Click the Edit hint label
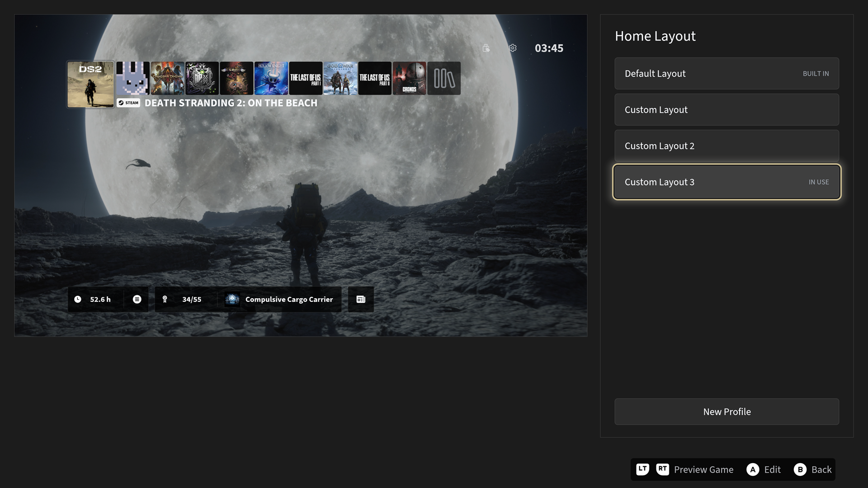The height and width of the screenshot is (488, 868). pos(772,469)
